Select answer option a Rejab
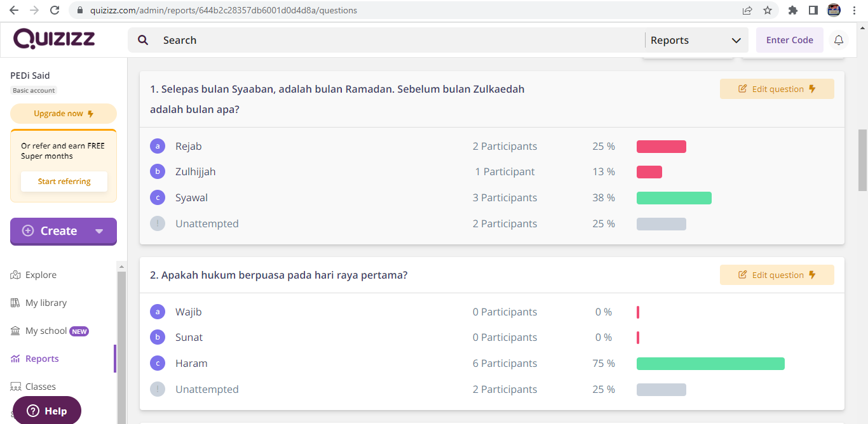Image resolution: width=868 pixels, height=424 pixels. pos(188,147)
